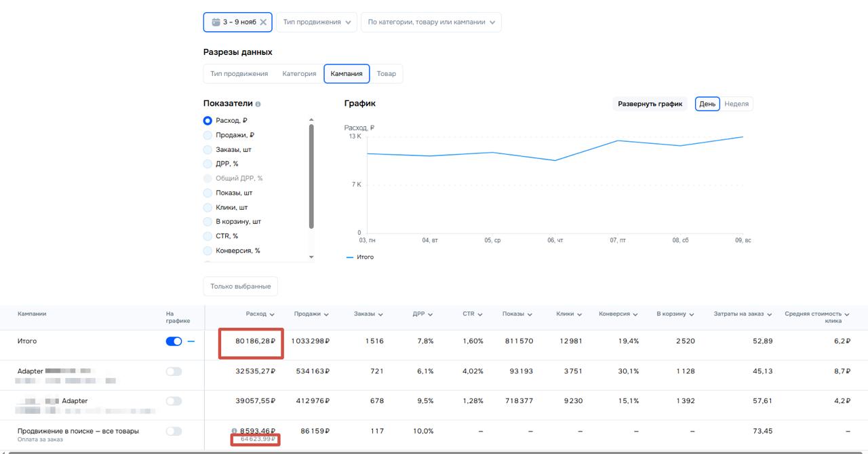Sort by Конверсия column chevron
This screenshot has height=454, width=868.
[x=635, y=315]
